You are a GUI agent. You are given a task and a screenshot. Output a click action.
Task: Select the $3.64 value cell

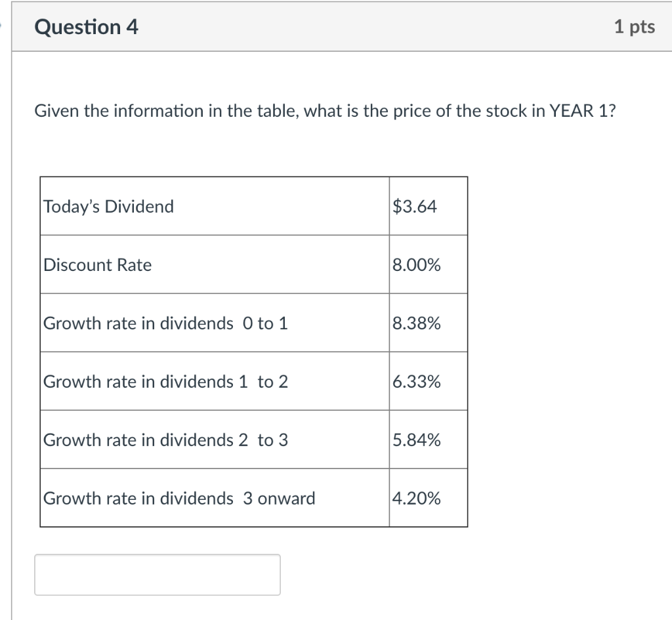416,206
